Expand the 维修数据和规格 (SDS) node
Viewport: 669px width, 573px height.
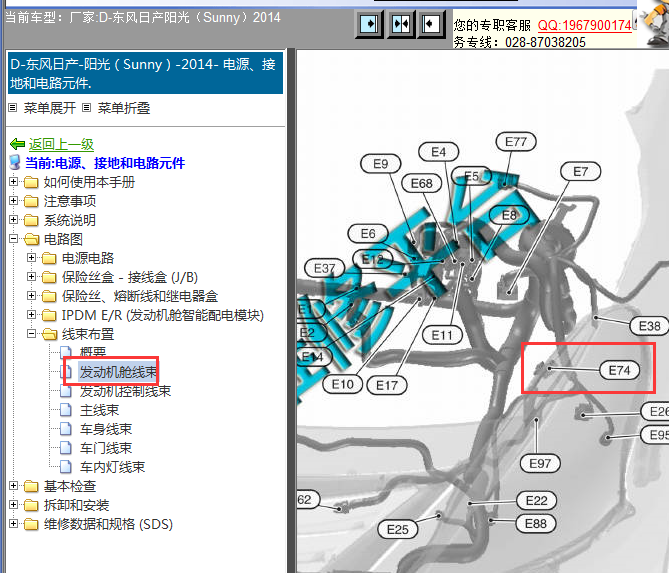pyautogui.click(x=14, y=524)
